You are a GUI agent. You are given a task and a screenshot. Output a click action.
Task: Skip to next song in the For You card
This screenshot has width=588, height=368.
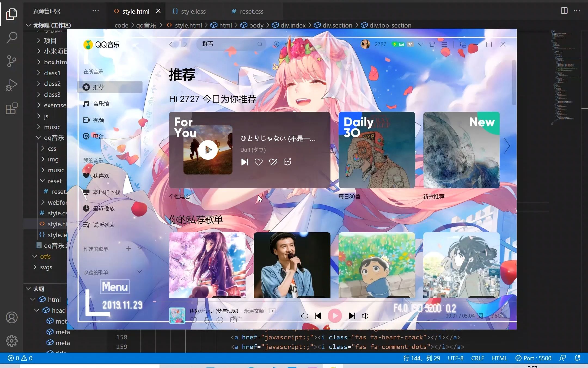coord(244,162)
